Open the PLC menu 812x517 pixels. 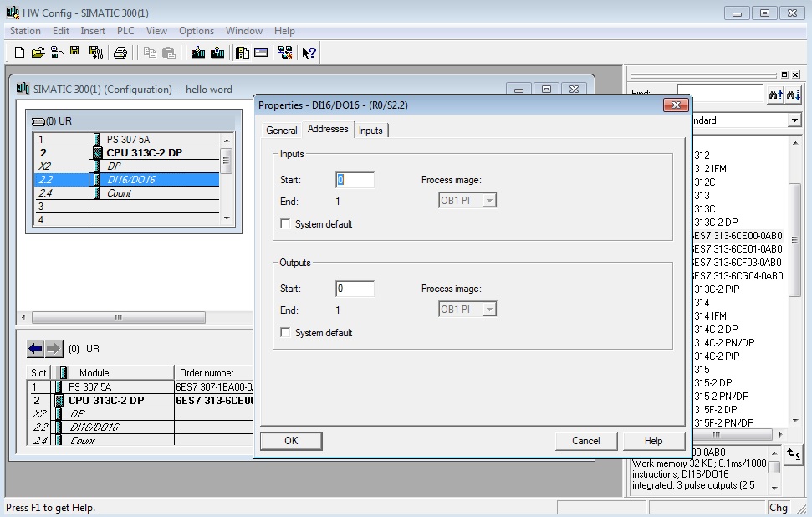point(125,31)
